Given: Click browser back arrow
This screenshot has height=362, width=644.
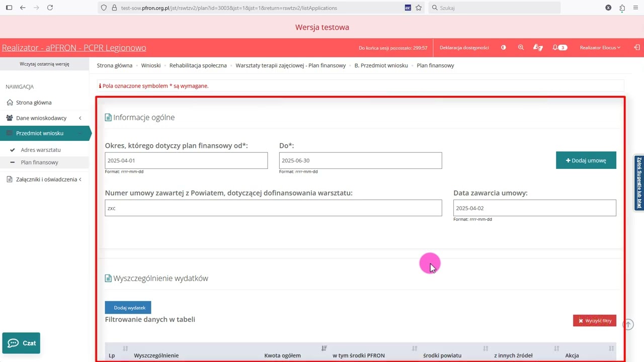Looking at the screenshot, I should (23, 8).
